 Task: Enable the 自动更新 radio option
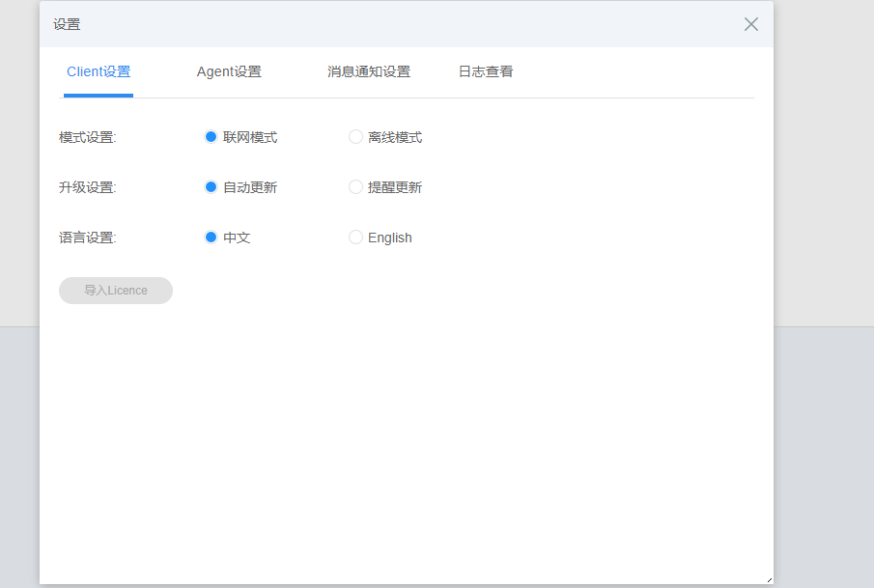point(211,187)
